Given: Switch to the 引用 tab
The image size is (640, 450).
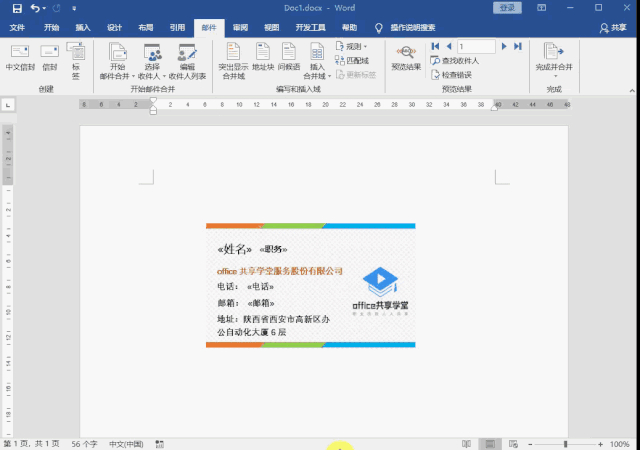Looking at the screenshot, I should [x=177, y=28].
